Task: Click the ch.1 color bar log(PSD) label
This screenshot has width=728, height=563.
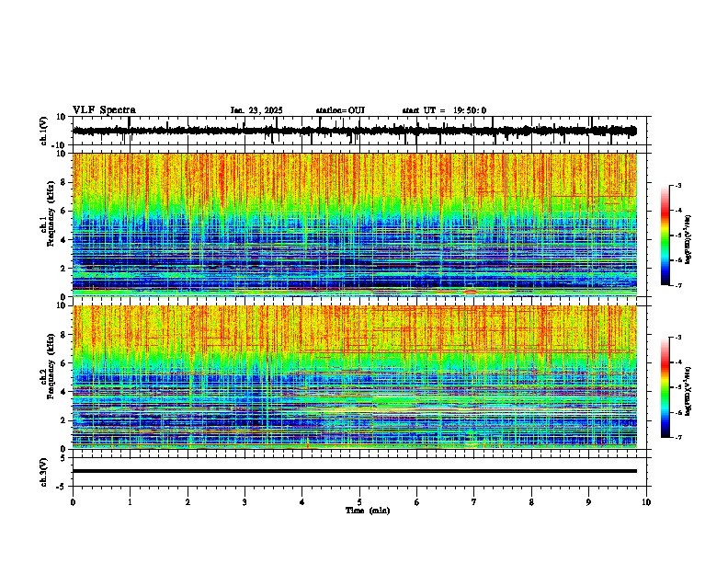Action: (x=688, y=240)
